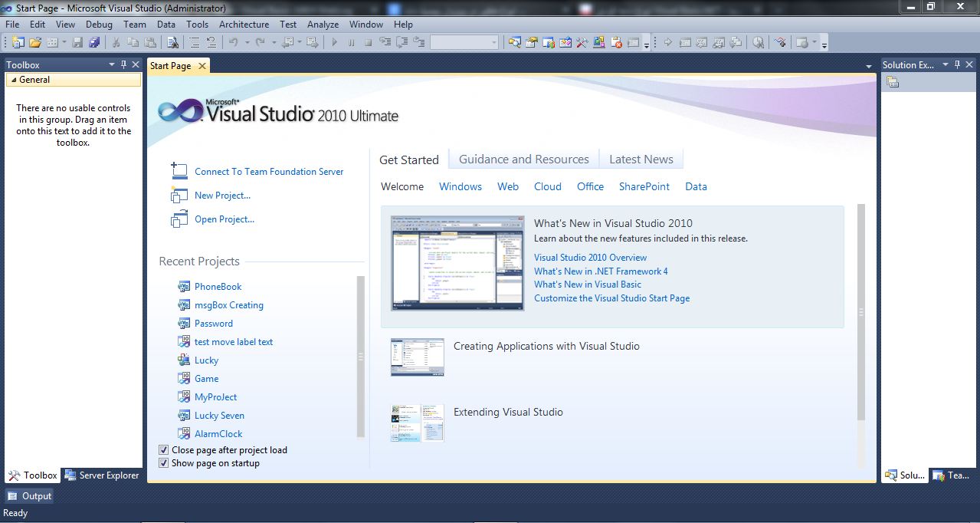This screenshot has height=523, width=980.
Task: Click Creating Applications with Visual Studio thumbnail
Action: (417, 357)
